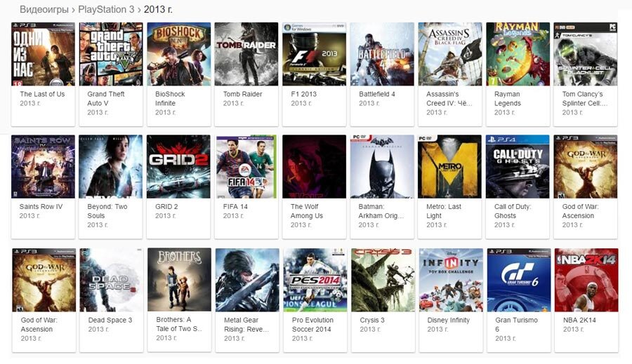The height and width of the screenshot is (364, 632).
Task: Select the Disney Infinity cover image
Action: click(x=451, y=280)
